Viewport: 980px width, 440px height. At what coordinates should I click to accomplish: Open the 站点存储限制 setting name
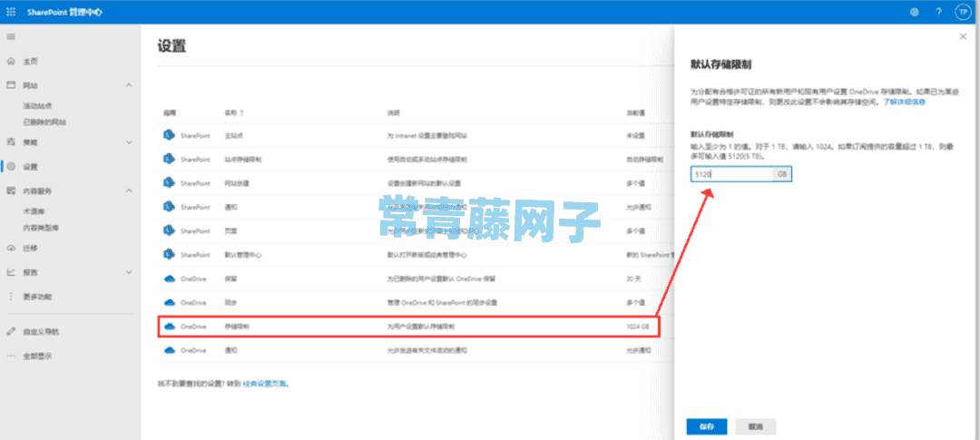click(x=242, y=160)
